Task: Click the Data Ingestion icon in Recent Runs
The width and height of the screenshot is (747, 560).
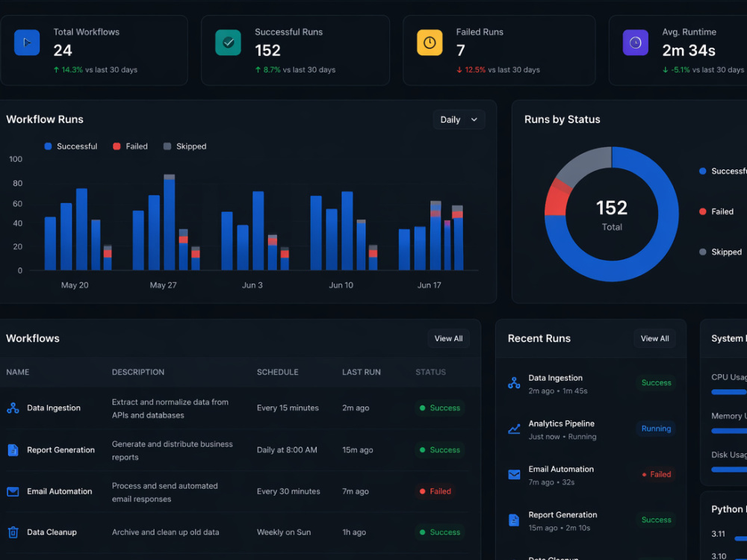Action: (514, 383)
